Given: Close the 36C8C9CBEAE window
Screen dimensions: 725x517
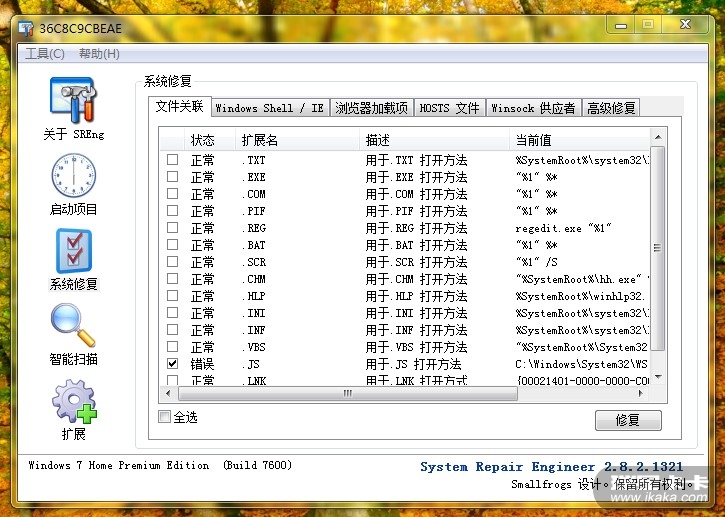Looking at the screenshot, I should (x=685, y=25).
